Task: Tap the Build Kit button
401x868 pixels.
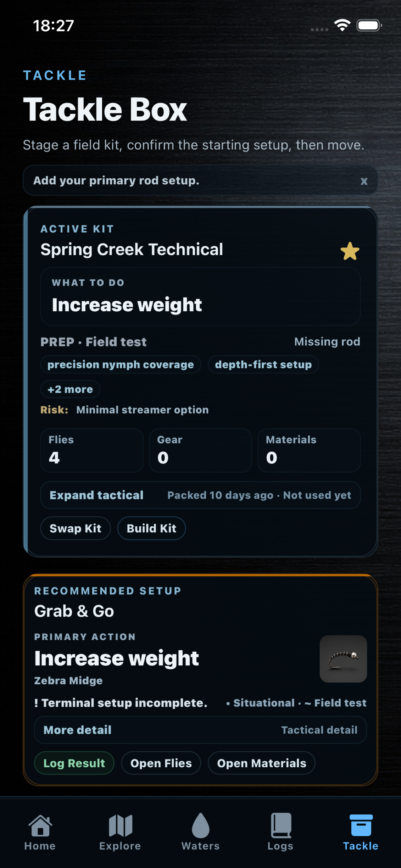Action: (151, 528)
